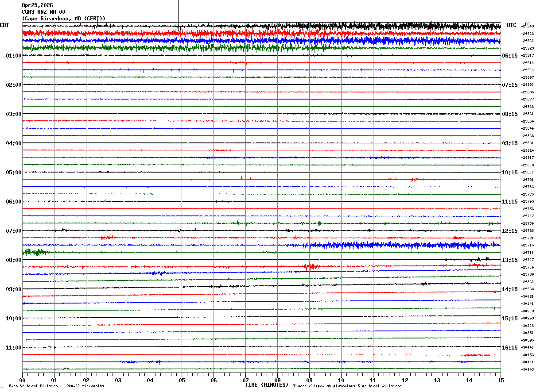This screenshot has height=392, width=536.
Task: Click the DC offset value '-29861'
Action: [528, 114]
